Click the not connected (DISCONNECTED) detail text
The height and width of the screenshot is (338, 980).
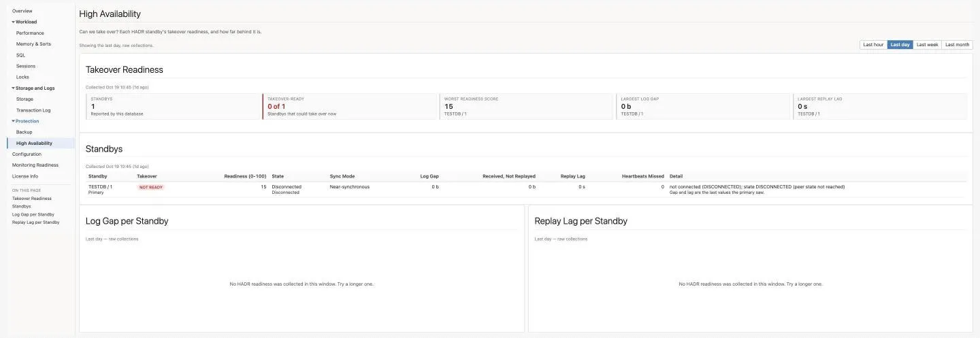click(x=757, y=186)
